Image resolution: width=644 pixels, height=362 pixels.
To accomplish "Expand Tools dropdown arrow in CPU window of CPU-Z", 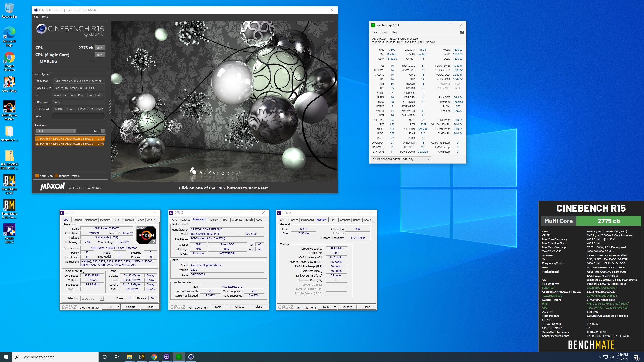I will click(118, 307).
